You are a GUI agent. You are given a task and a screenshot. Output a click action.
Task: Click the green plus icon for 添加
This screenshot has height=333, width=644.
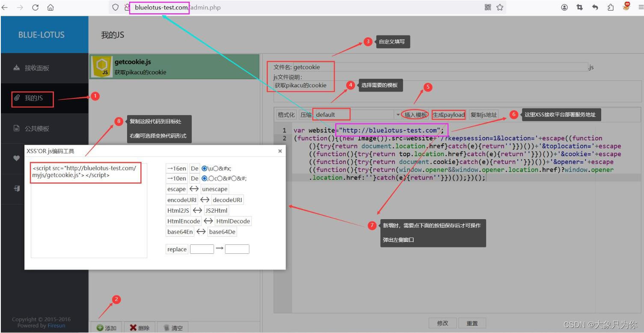click(100, 328)
